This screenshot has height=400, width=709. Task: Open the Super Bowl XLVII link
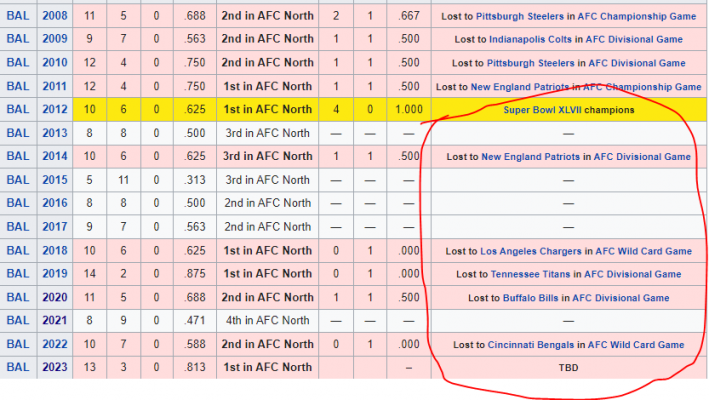pyautogui.click(x=543, y=110)
